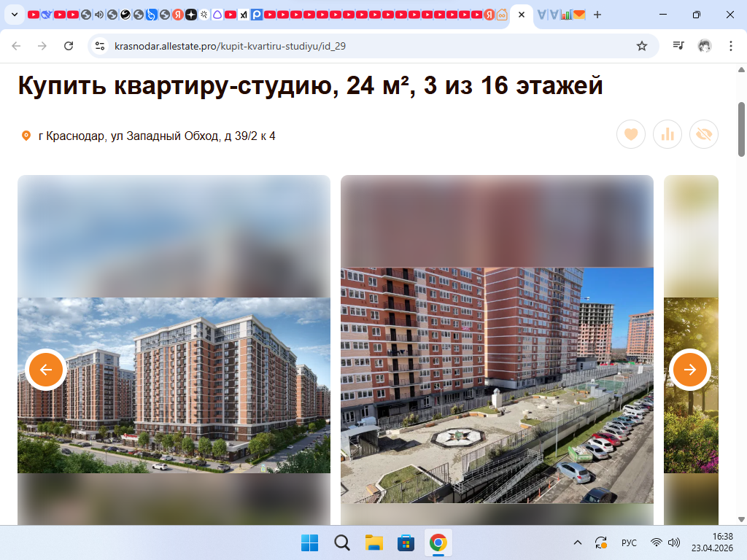
Task: Open comparison via bar chart icon
Action: point(667,135)
